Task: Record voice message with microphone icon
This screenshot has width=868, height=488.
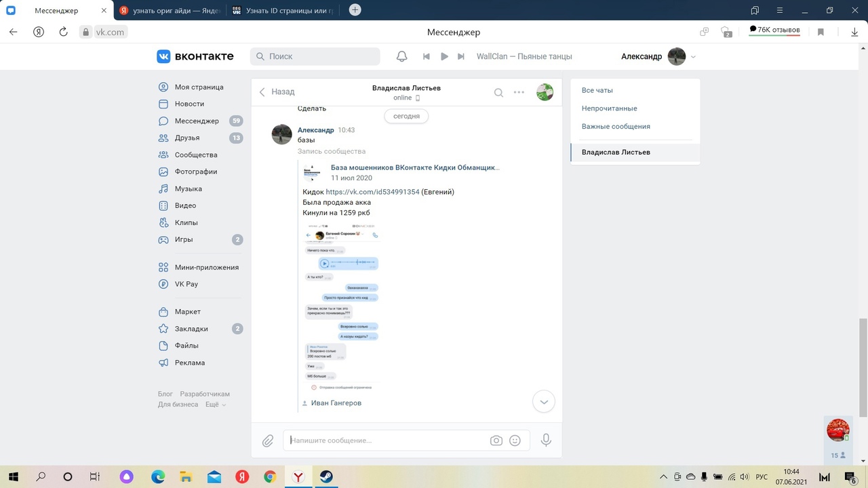Action: 546,441
